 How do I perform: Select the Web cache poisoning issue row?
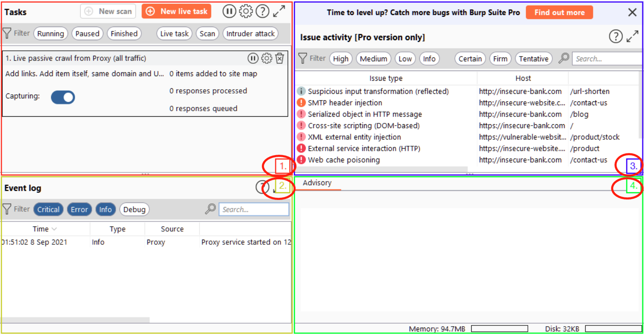click(344, 160)
